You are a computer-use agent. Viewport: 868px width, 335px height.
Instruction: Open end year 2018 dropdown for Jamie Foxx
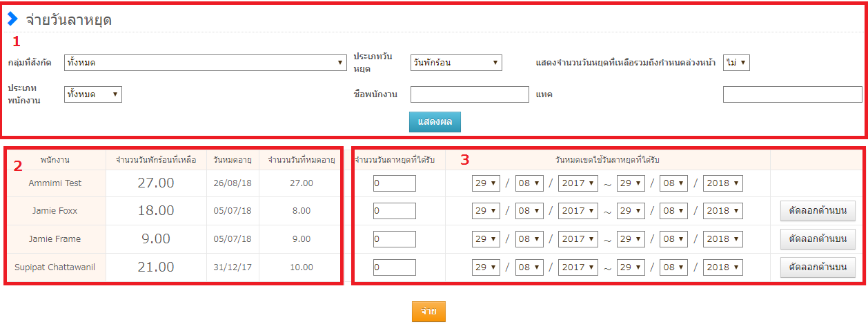(722, 211)
